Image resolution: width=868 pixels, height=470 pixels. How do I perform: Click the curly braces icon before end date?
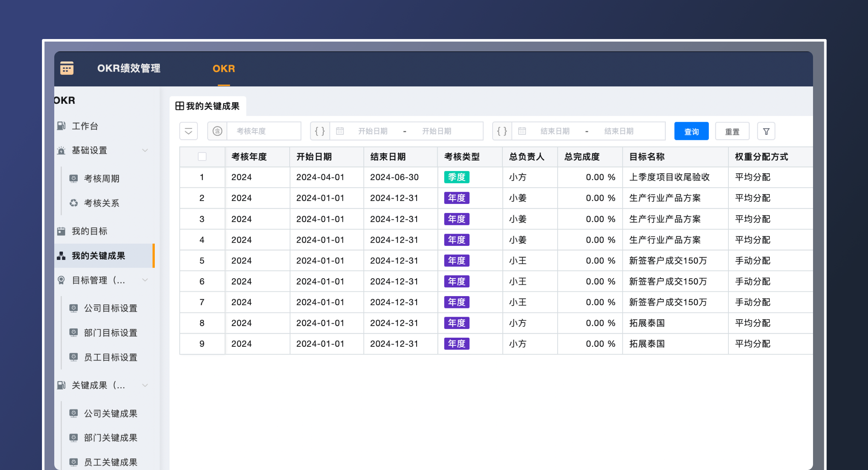502,131
